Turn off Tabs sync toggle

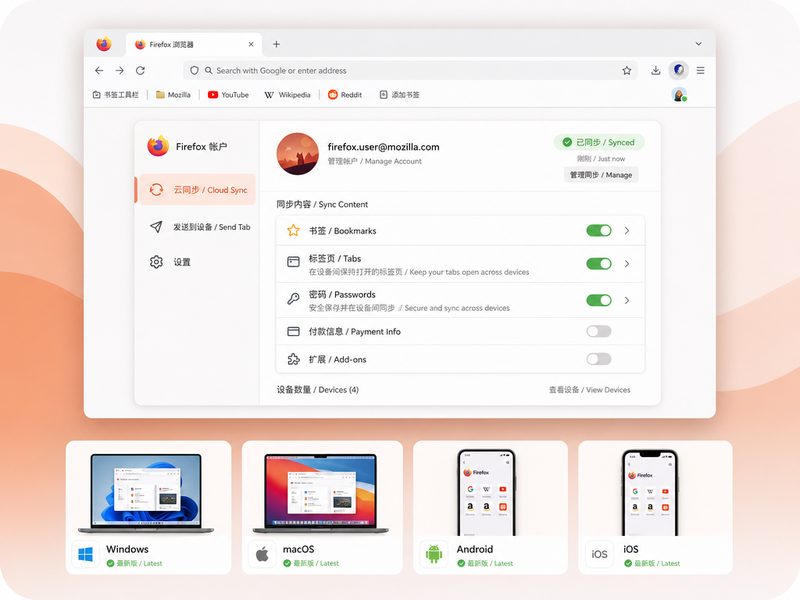pos(599,264)
